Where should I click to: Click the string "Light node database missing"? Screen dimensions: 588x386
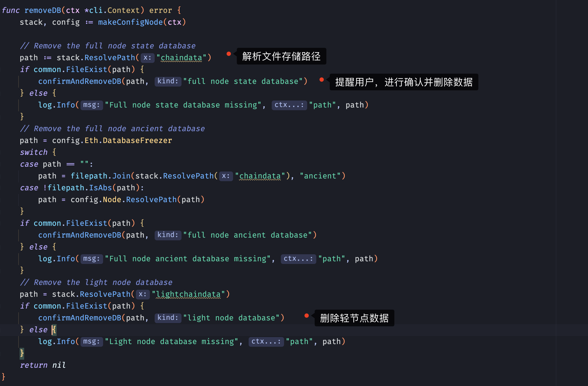172,342
